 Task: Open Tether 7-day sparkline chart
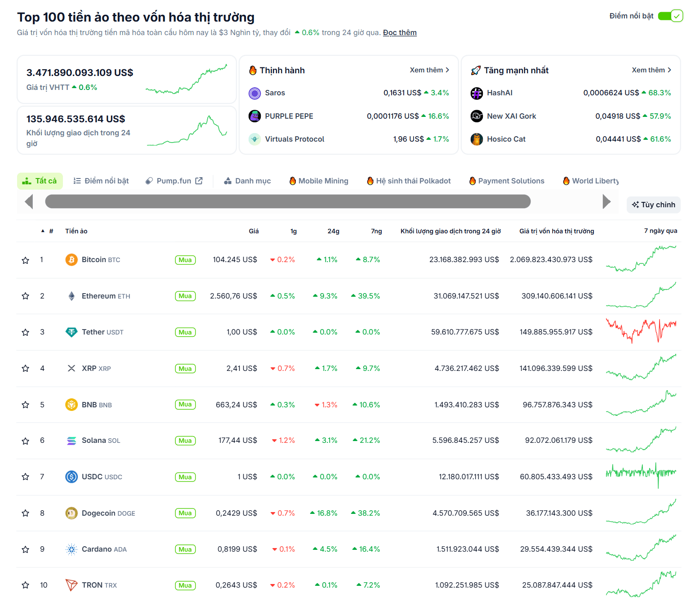point(641,331)
